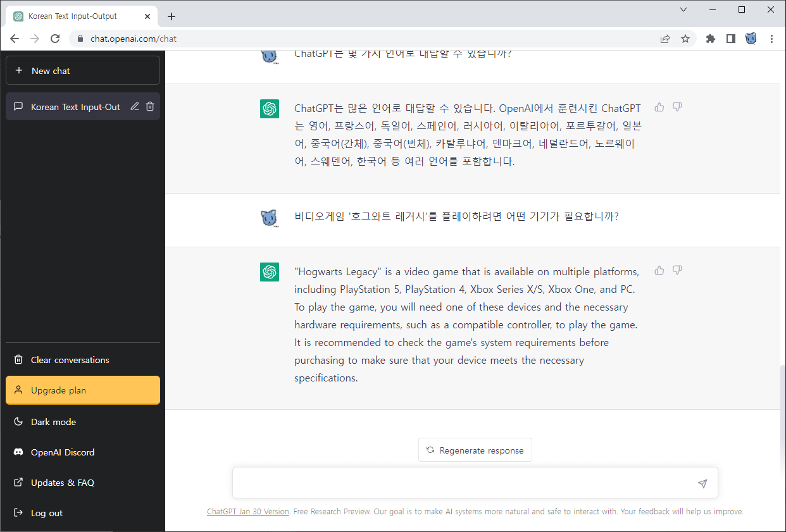Open the tab search chevron dropdown
Viewport: 786px width, 532px height.
click(x=683, y=9)
